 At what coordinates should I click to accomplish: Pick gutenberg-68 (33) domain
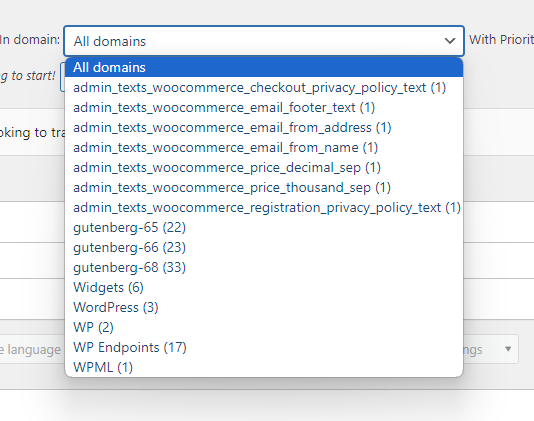click(x=264, y=267)
